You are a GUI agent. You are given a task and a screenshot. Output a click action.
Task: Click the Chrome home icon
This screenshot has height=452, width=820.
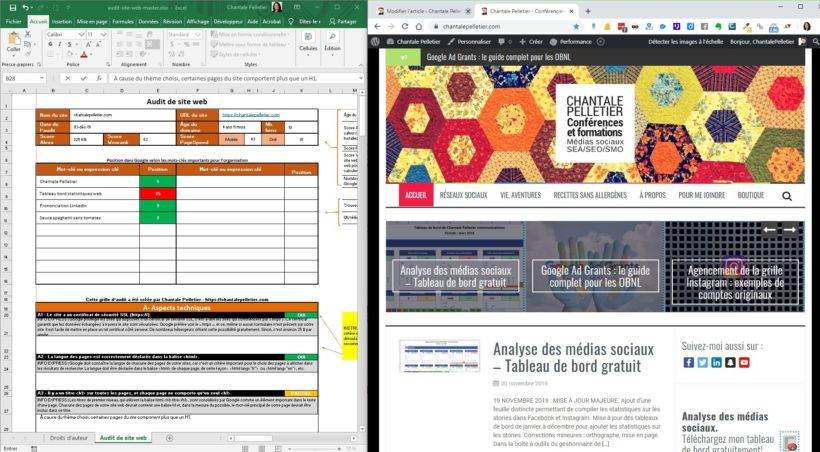pos(419,26)
